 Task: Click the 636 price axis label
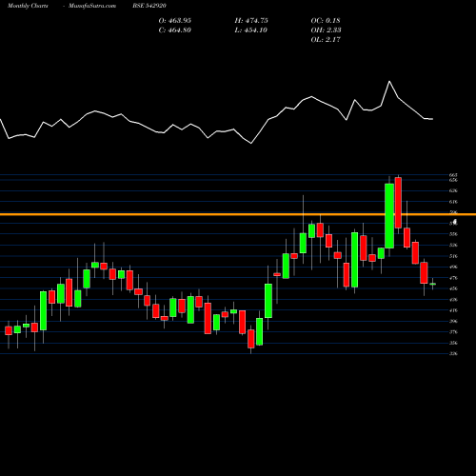[x=453, y=190]
